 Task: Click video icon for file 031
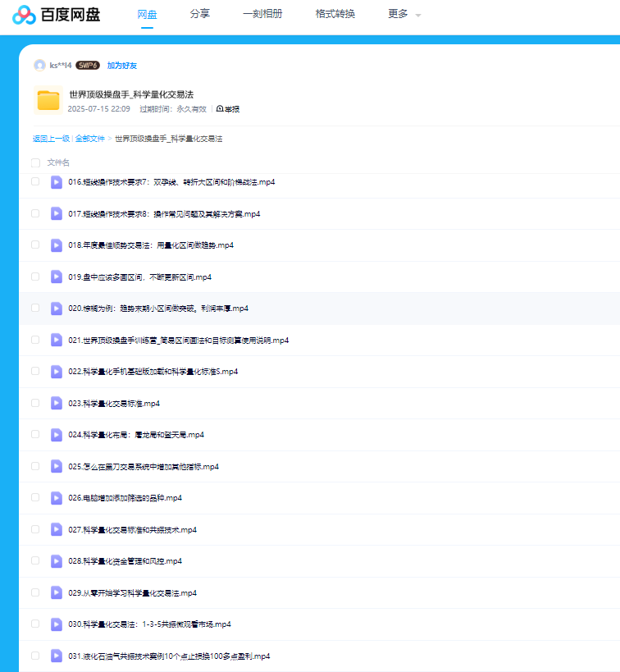pyautogui.click(x=57, y=656)
